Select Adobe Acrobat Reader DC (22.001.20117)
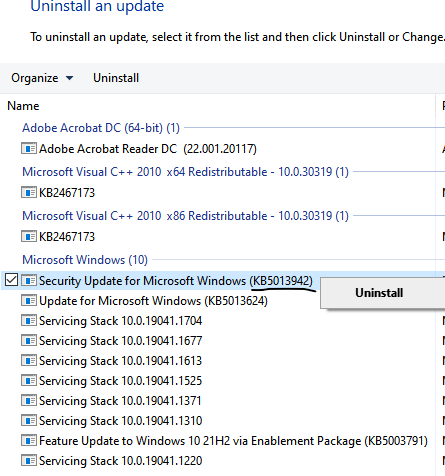The width and height of the screenshot is (445, 476). point(148,149)
